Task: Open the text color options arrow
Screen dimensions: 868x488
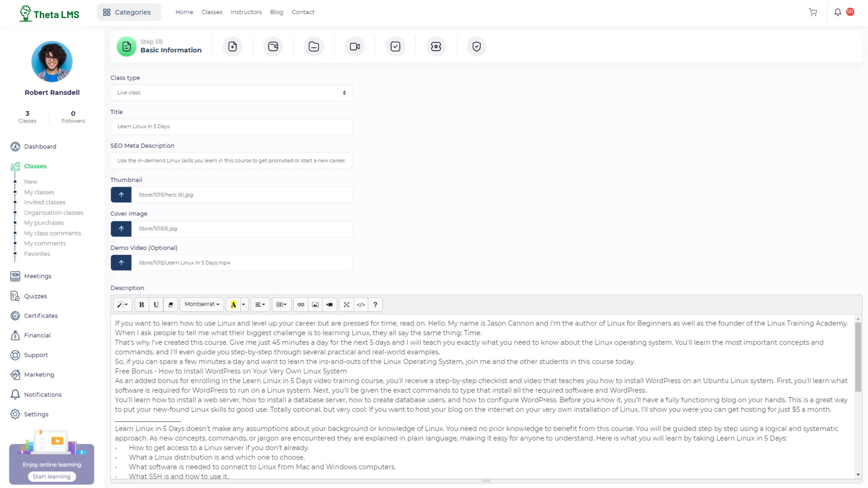Action: click(x=244, y=305)
